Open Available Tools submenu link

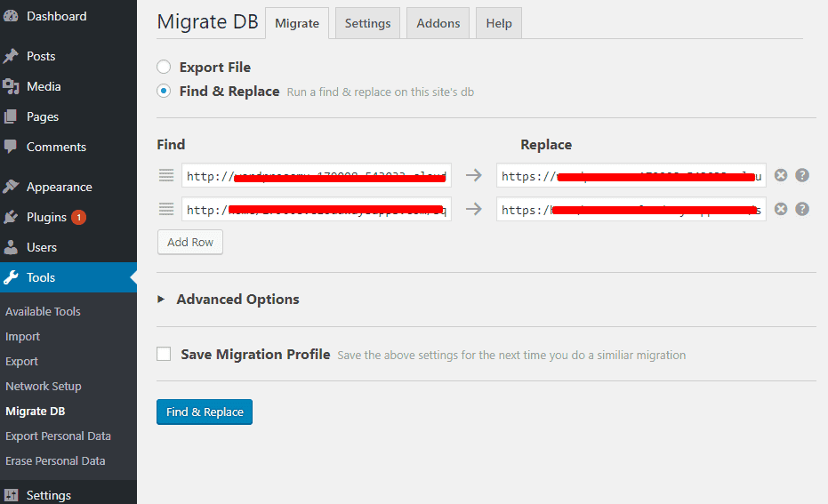tap(43, 311)
